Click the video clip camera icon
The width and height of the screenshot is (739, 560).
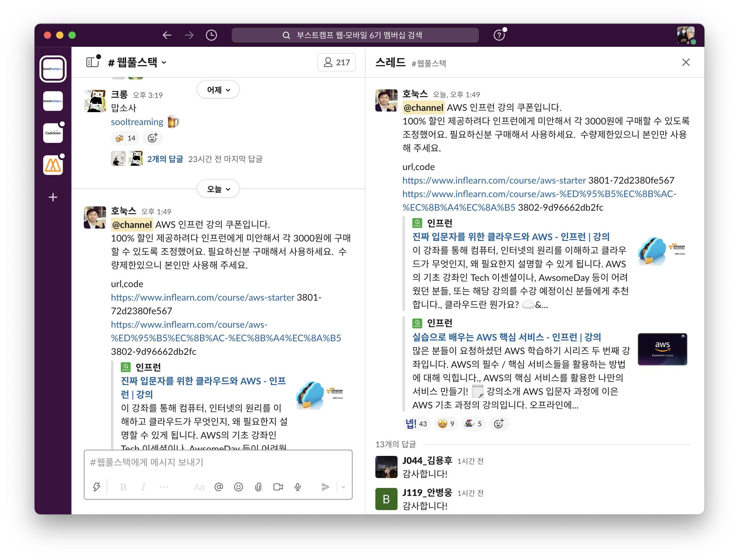278,487
